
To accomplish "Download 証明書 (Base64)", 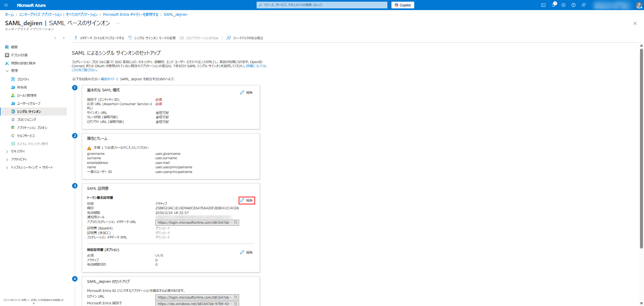I will coord(163,228).
